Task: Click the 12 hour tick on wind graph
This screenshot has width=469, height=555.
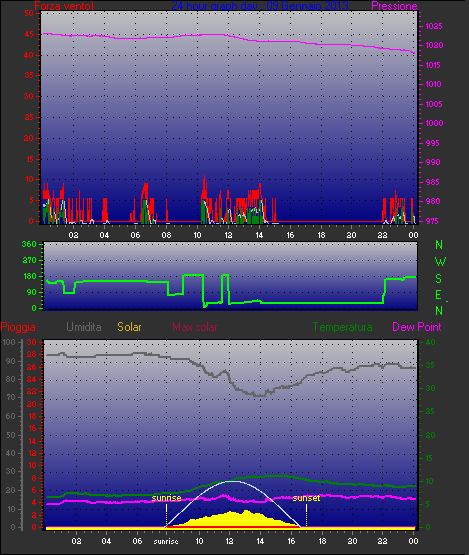Action: click(228, 235)
